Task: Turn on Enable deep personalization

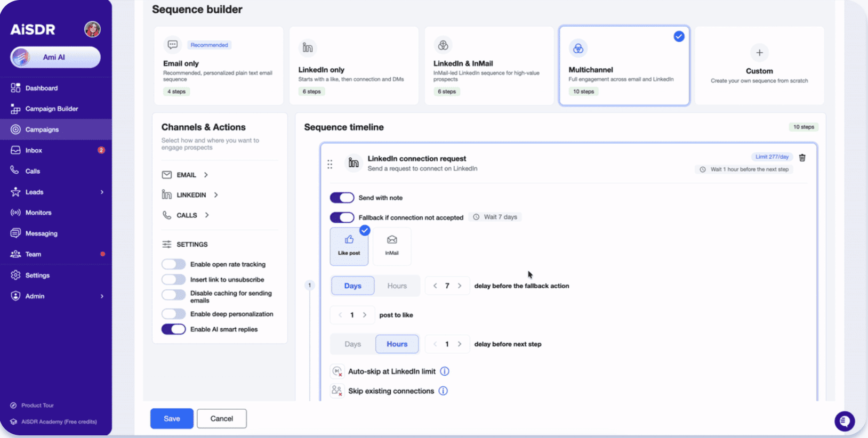Action: tap(174, 314)
